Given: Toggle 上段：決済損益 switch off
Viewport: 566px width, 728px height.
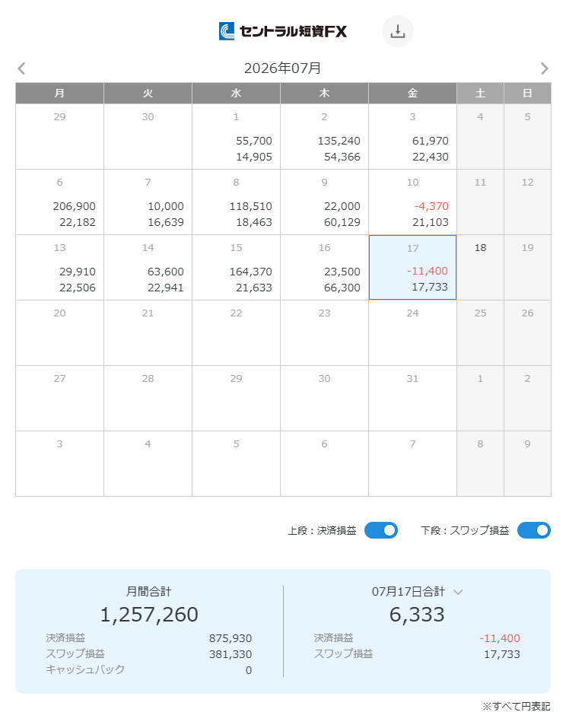Looking at the screenshot, I should [380, 530].
